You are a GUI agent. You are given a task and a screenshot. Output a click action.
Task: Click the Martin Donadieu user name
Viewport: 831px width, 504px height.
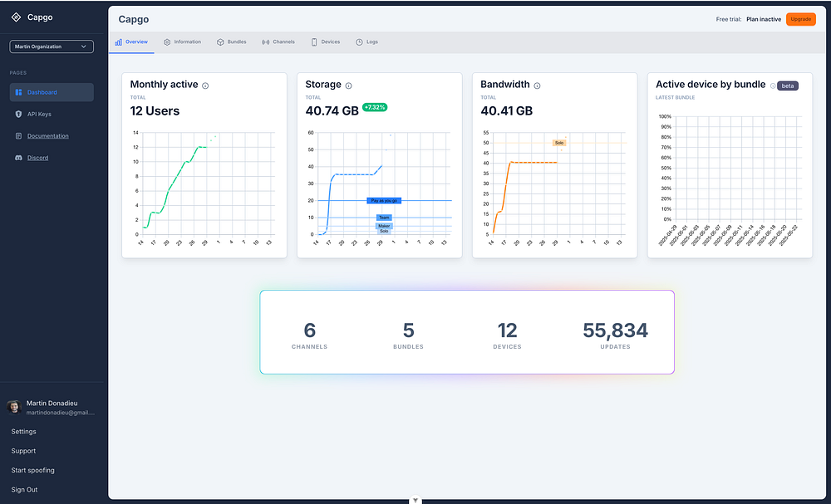[52, 404]
